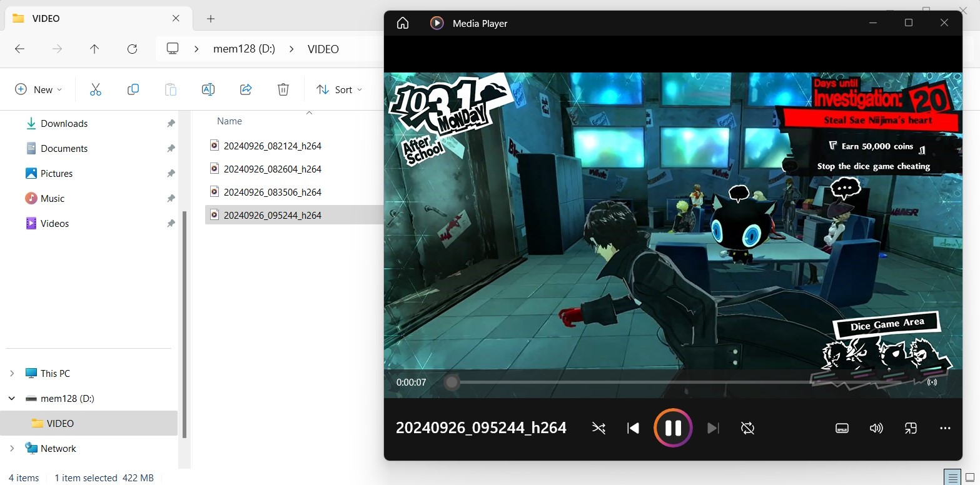Viewport: 980px width, 485px height.
Task: Select VIDEO folder in navigation tree
Action: 89,423
